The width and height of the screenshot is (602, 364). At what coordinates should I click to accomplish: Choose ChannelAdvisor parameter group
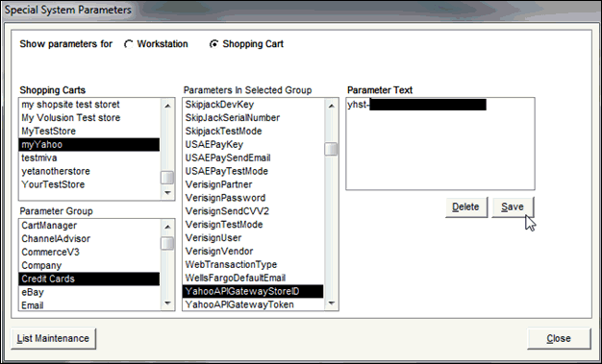pos(89,239)
